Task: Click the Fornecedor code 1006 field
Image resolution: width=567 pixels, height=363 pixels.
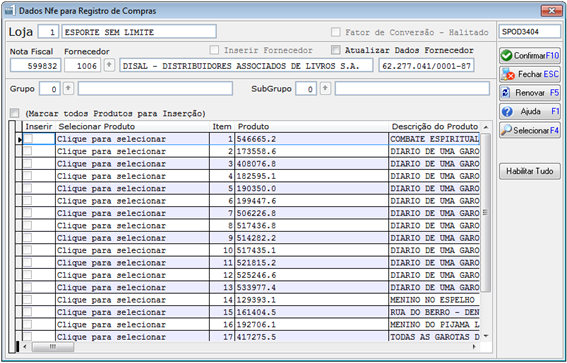Action: [x=82, y=66]
